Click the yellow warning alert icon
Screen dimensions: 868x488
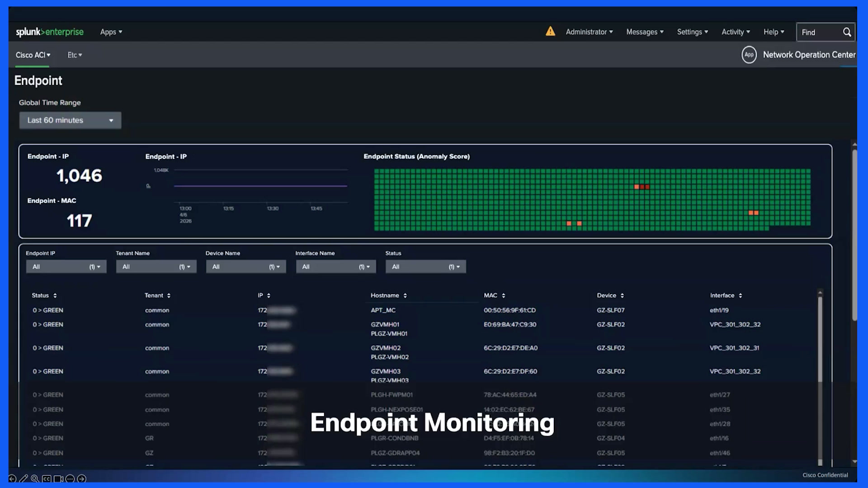550,31
